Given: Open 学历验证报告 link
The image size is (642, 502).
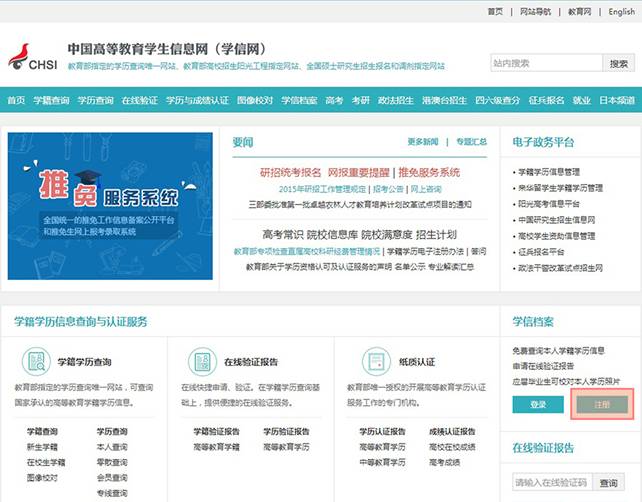Looking at the screenshot, I should click(x=286, y=432).
